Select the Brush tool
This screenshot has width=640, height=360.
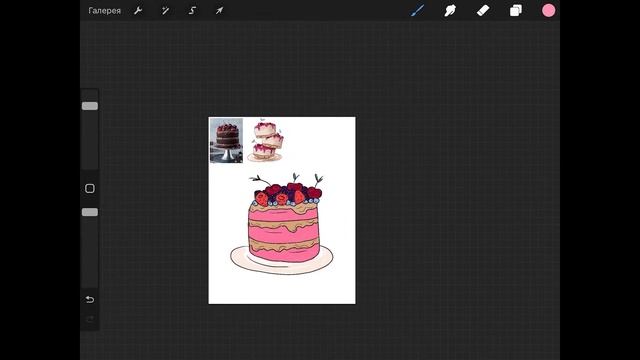(x=418, y=11)
